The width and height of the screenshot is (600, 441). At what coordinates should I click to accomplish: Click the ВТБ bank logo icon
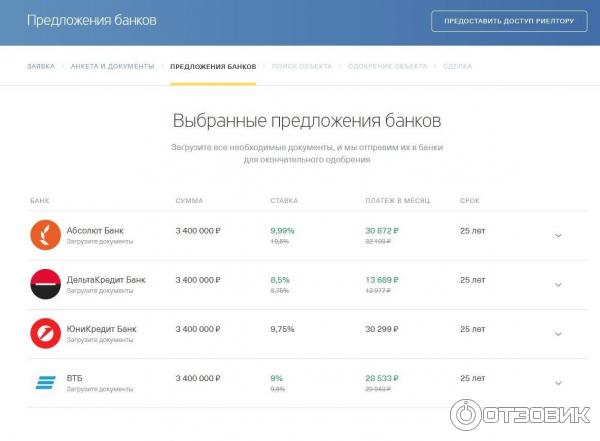pyautogui.click(x=45, y=382)
